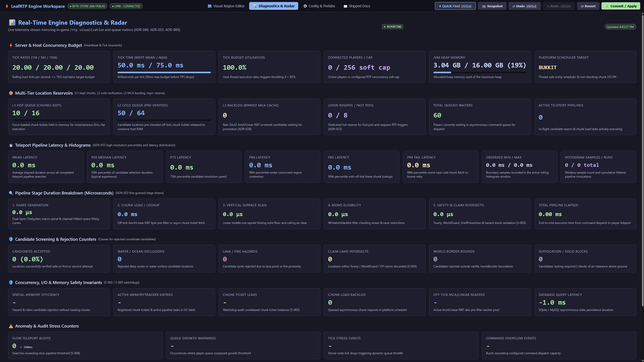Open Quick Find search
The image size is (644, 362).
point(455,6)
